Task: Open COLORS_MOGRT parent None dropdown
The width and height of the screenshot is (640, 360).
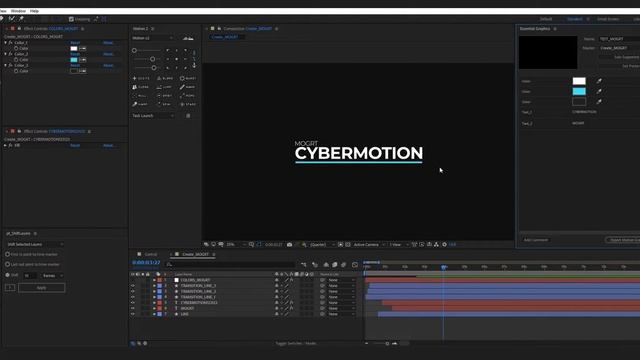Action: [341, 280]
